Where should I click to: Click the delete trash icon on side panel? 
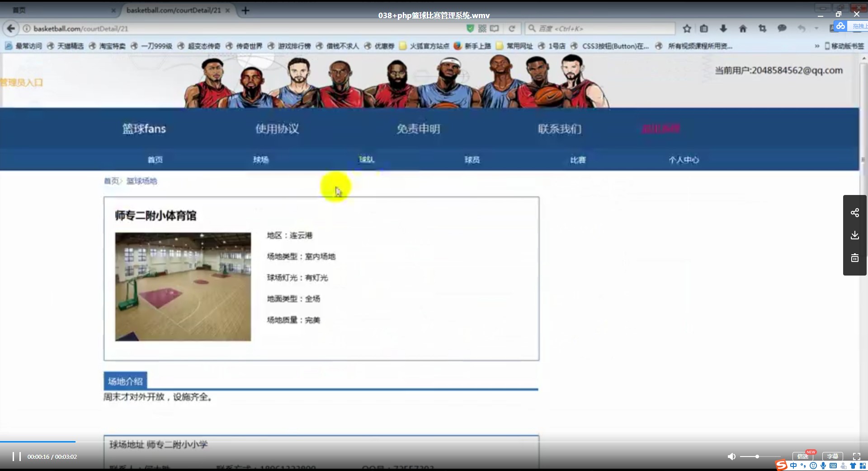854,258
